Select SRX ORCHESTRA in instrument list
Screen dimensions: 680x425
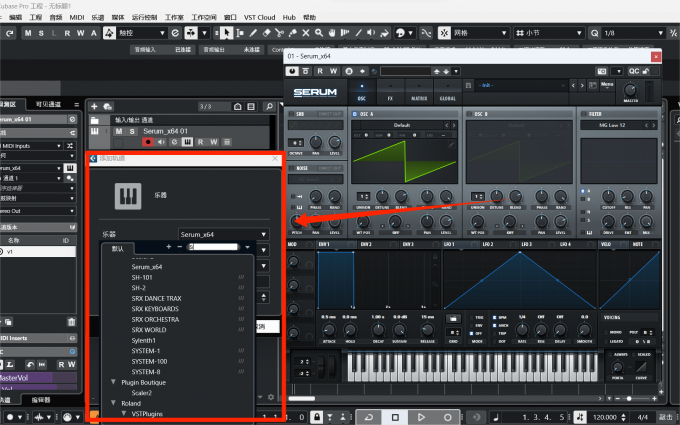click(x=155, y=319)
